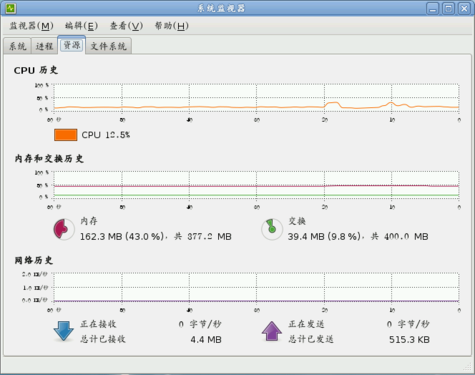This screenshot has height=375, width=475.
Task: Open the 监视器(M) menu
Action: click(x=31, y=26)
